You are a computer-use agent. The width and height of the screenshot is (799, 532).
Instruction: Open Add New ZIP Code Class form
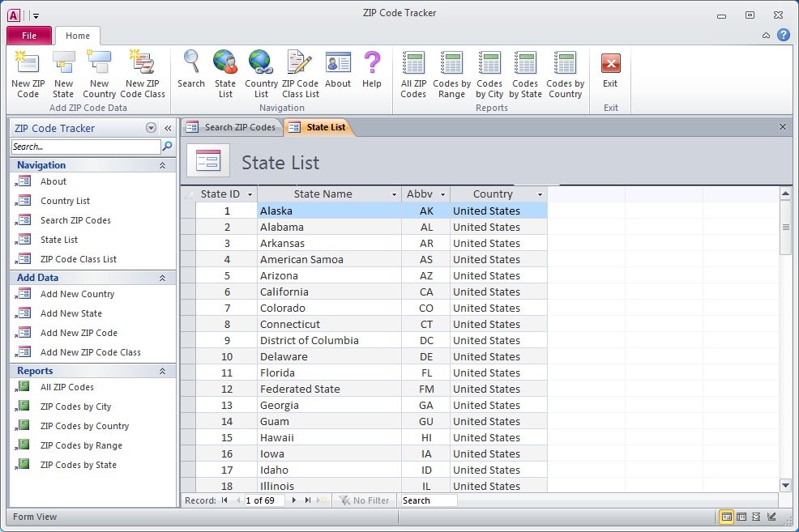90,352
